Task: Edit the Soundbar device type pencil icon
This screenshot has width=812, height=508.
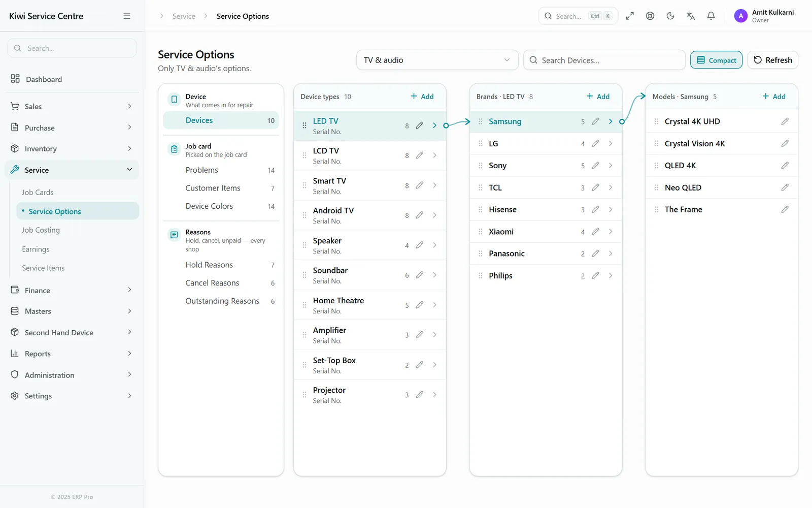Action: 420,275
